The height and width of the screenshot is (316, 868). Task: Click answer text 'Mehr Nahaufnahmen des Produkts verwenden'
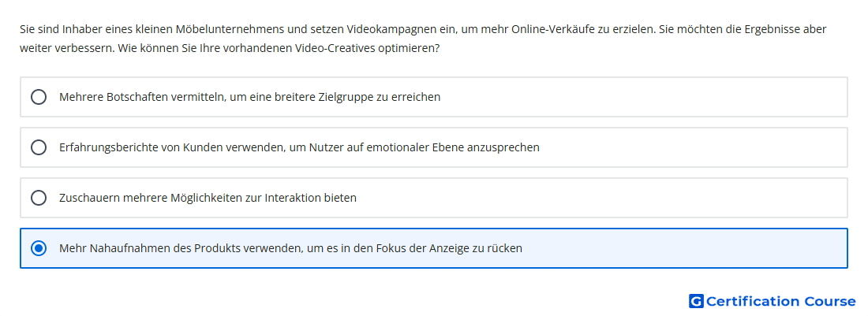(x=181, y=248)
